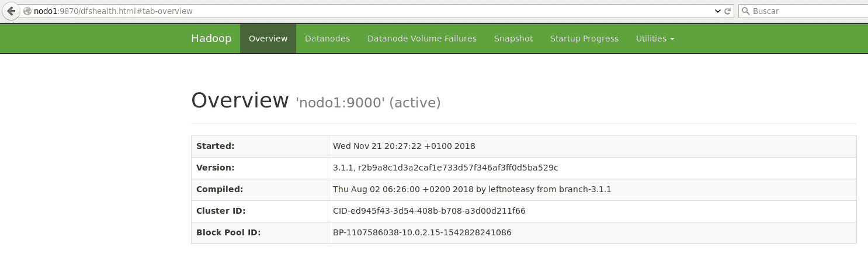Switch to the Overview tab
The image size is (868, 254).
(x=268, y=39)
